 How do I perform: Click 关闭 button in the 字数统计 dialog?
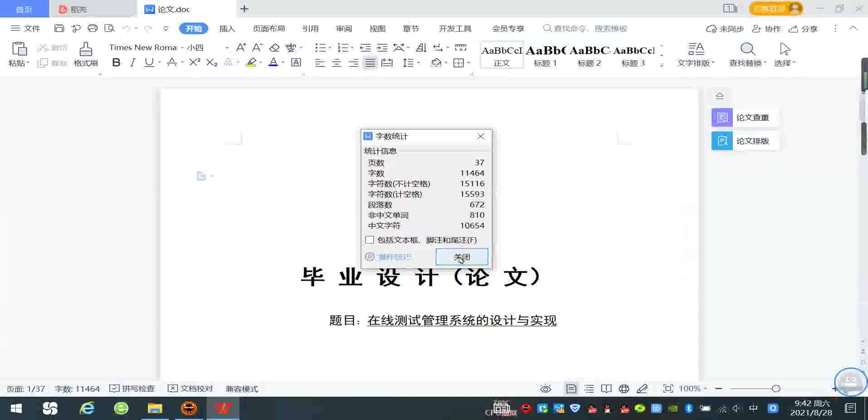(462, 257)
